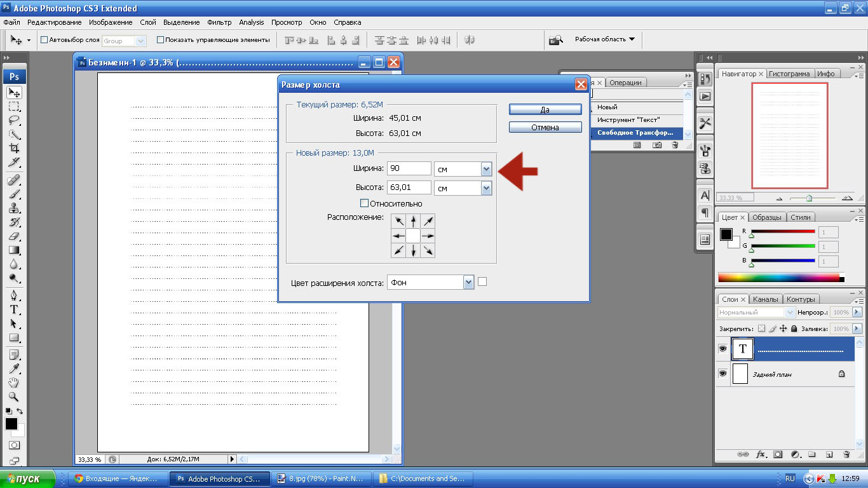Viewport: 868px width, 488px height.
Task: Select the Horizontal Type tool
Action: pos(14,309)
